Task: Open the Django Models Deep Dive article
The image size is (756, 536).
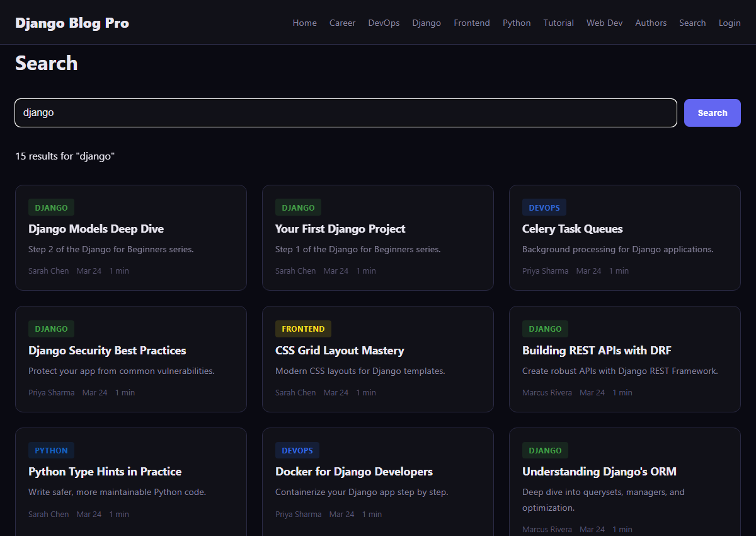Action: click(x=96, y=229)
